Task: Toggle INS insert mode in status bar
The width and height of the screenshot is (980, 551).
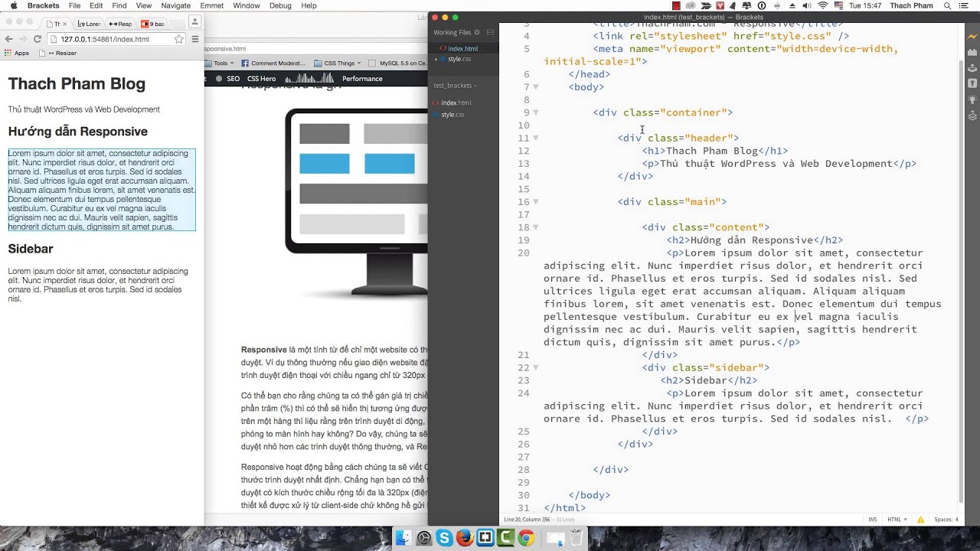Action: click(873, 520)
